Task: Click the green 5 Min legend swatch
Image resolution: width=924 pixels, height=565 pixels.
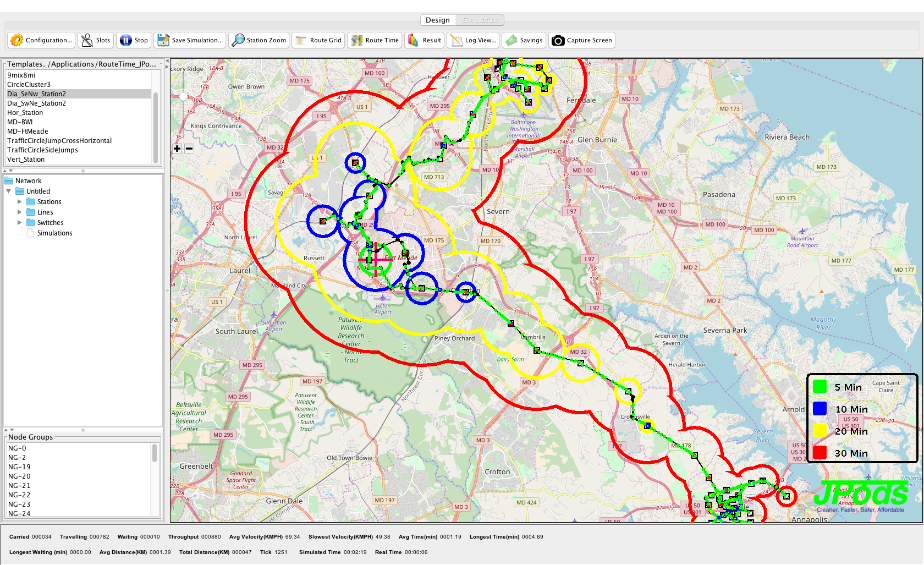Action: [820, 387]
